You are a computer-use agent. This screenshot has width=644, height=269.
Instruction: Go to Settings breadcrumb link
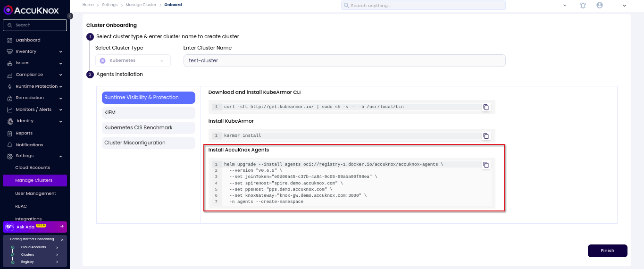pos(109,5)
